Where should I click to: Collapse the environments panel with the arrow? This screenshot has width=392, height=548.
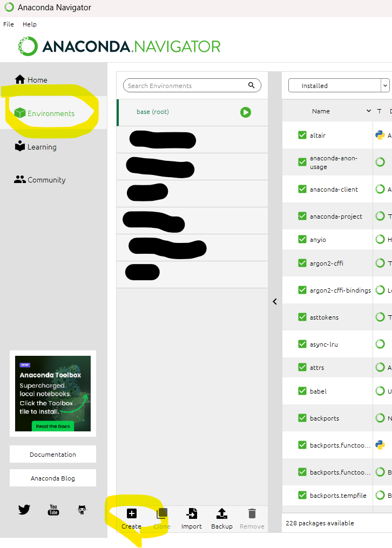[x=275, y=301]
